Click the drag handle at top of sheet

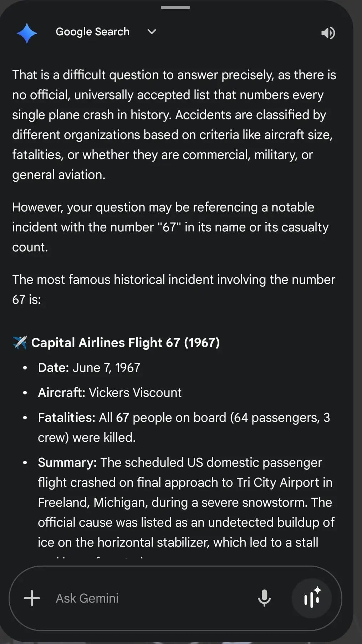[x=175, y=7]
